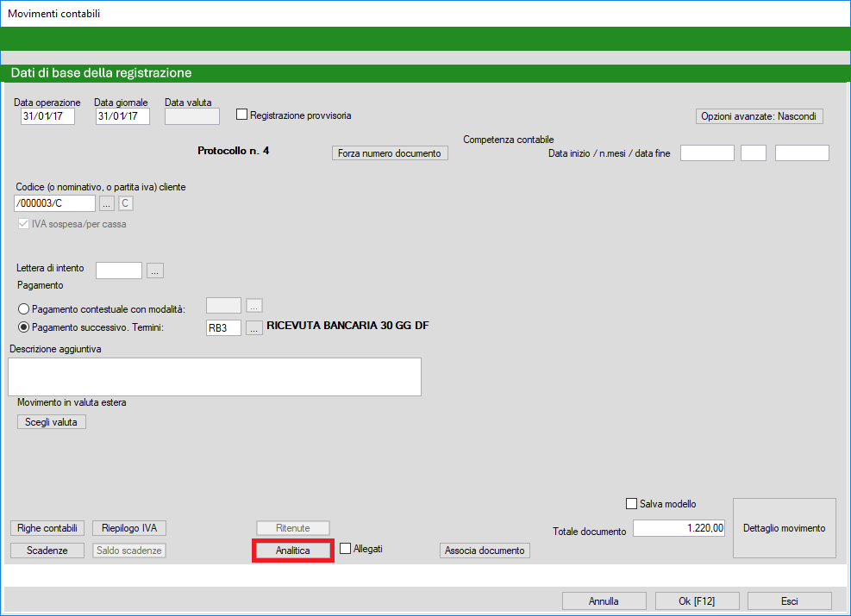This screenshot has height=616, width=851.
Task: Click Dati di base della registrazione header
Action: click(x=102, y=72)
